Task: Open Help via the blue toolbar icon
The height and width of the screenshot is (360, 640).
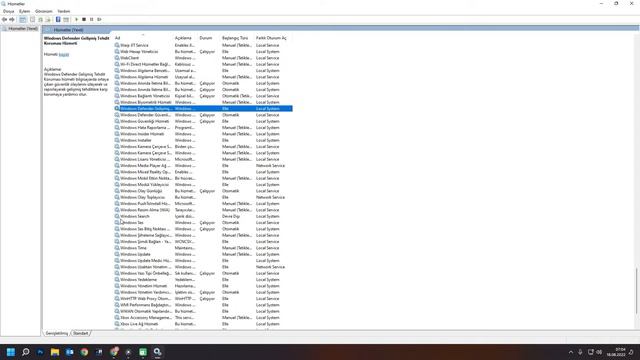Action: coord(58,20)
